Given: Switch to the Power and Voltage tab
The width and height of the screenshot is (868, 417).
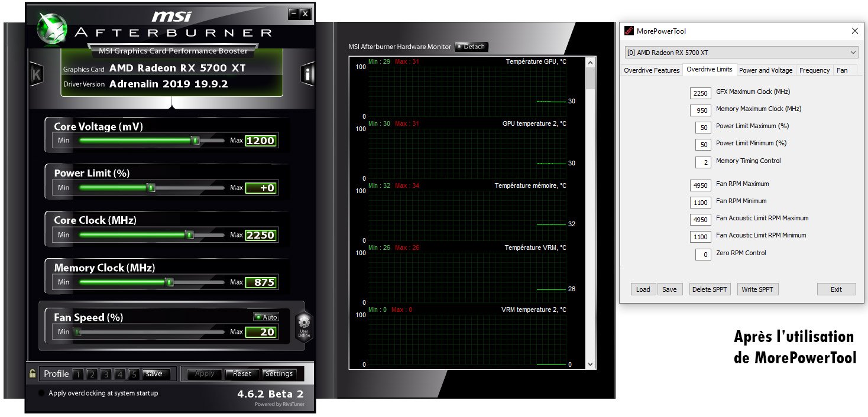Looking at the screenshot, I should pos(766,70).
